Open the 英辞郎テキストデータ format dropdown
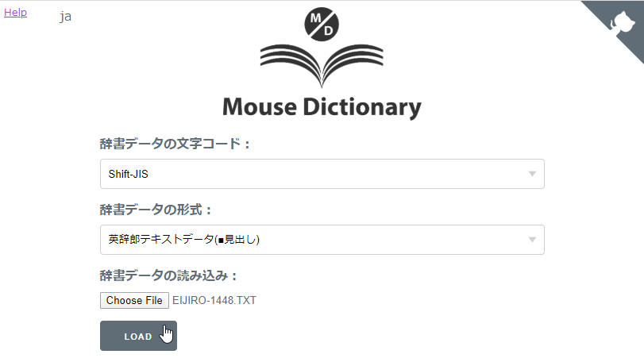The width and height of the screenshot is (644, 358). click(322, 240)
